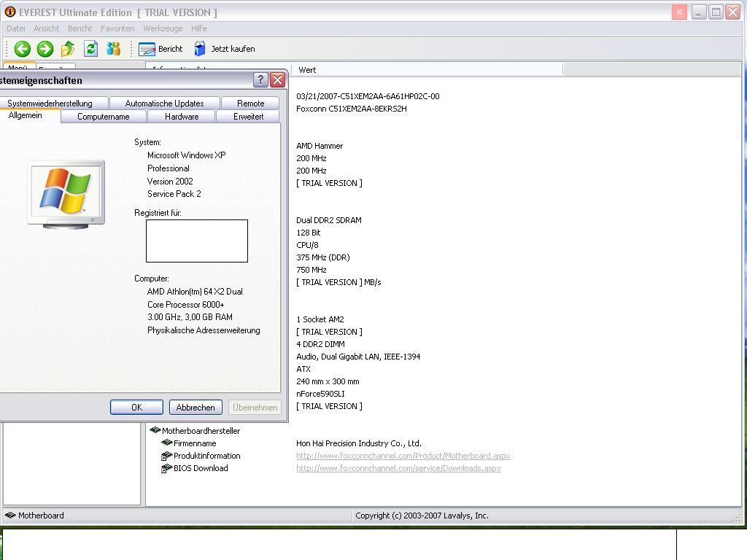This screenshot has width=747, height=560.
Task: Switch to the Erweitert tab
Action: 248,117
